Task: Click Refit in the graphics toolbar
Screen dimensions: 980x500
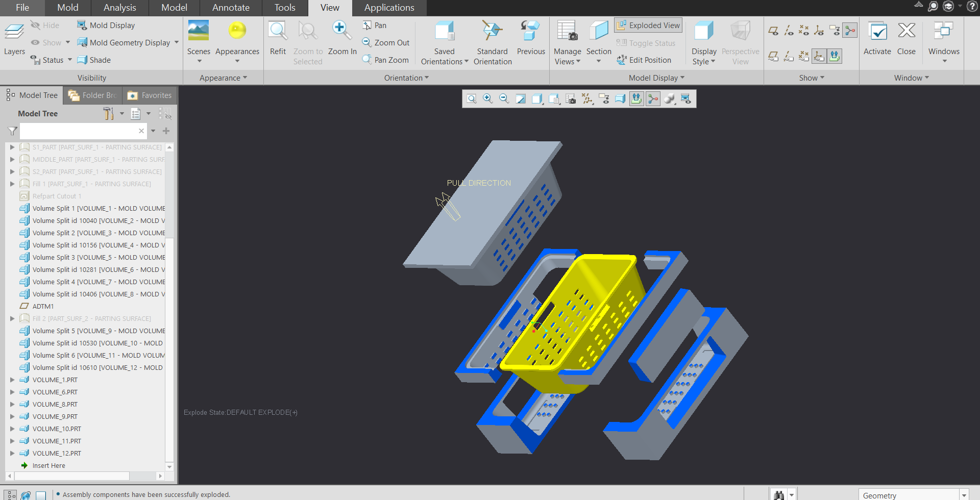Action: pos(472,98)
